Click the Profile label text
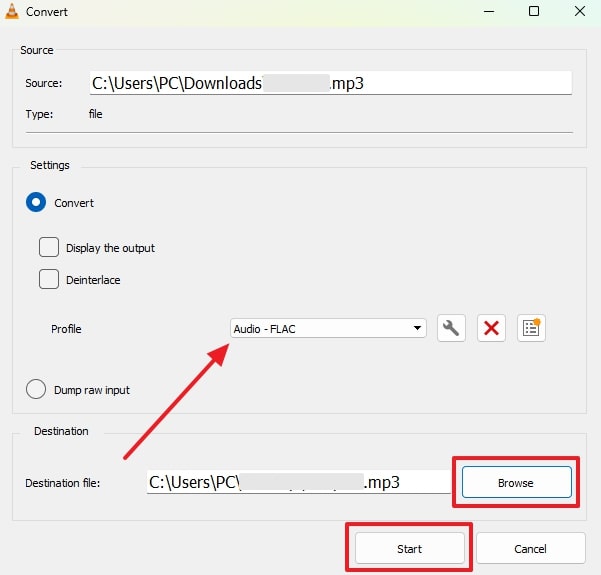601x575 pixels. pos(66,329)
